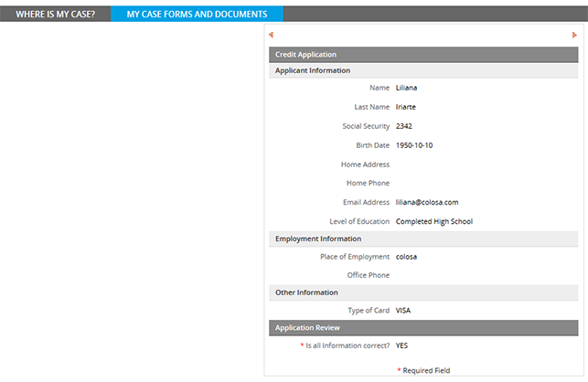
Task: Click the Last Name value Iriarte
Action: tap(406, 107)
